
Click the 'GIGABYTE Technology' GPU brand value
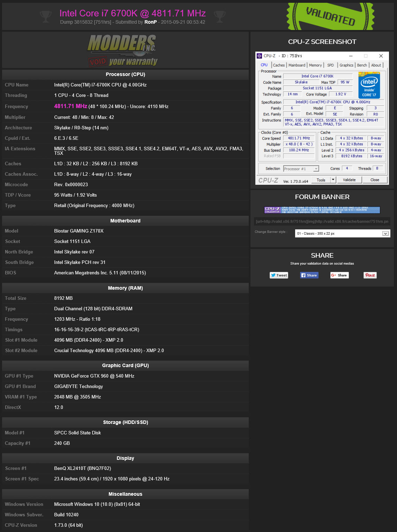coord(78,386)
